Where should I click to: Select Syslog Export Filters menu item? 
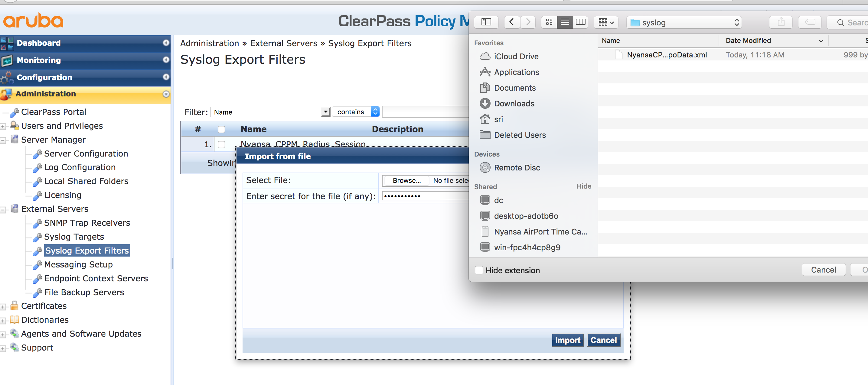pos(86,250)
